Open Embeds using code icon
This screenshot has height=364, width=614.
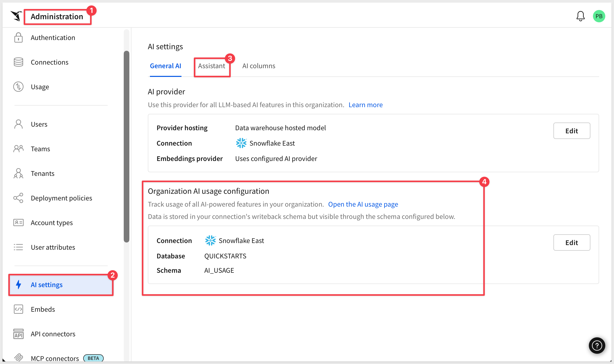pyautogui.click(x=18, y=309)
